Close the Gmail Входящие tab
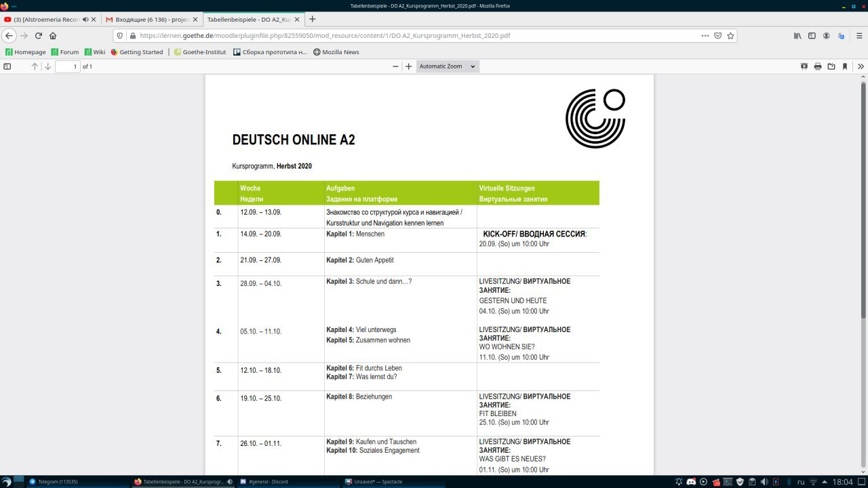868x488 pixels. point(195,20)
